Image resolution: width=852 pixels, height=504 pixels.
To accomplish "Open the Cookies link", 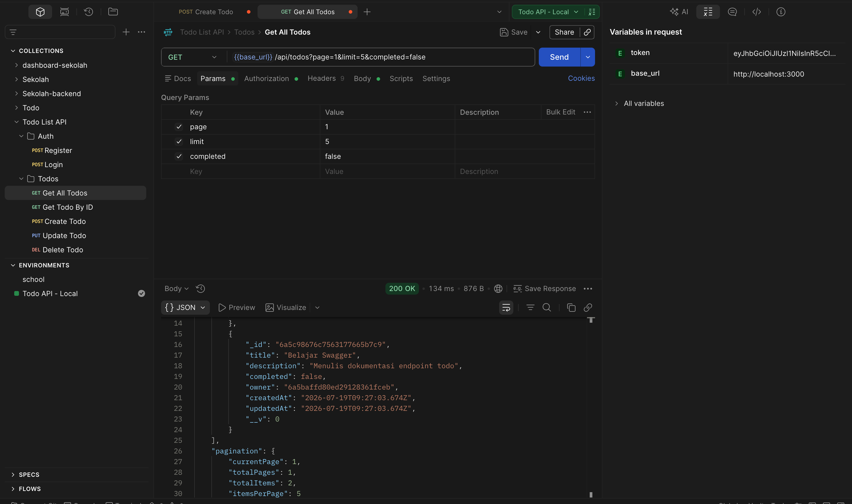I will click(581, 78).
